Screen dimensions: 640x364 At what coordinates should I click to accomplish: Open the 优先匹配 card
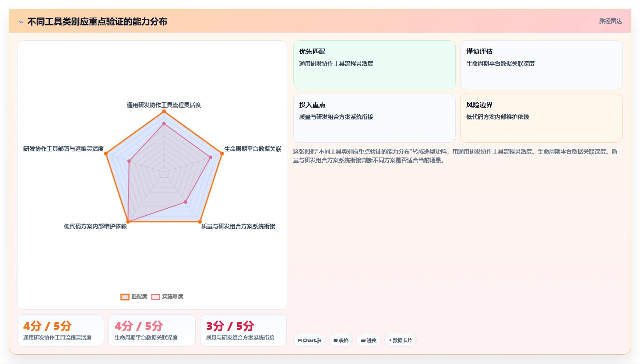[x=374, y=65]
